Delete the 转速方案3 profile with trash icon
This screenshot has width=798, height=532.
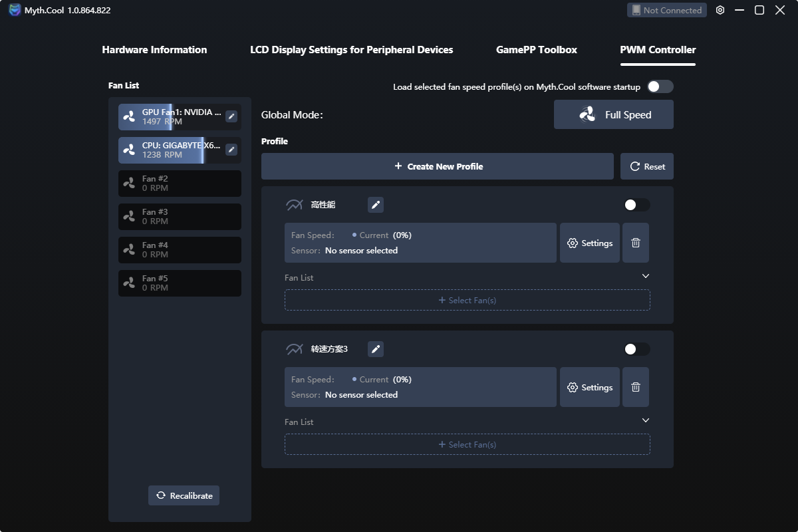636,387
